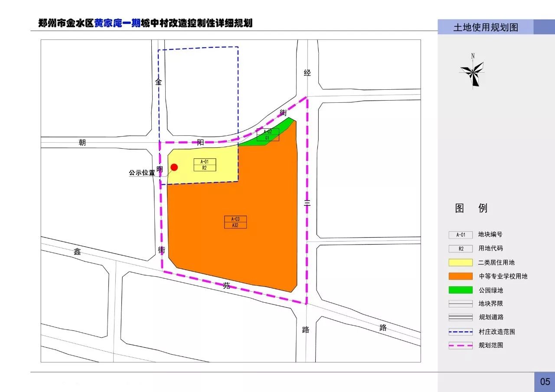Select the A-01 sample box in the legend
The image size is (555, 392).
coord(460,235)
